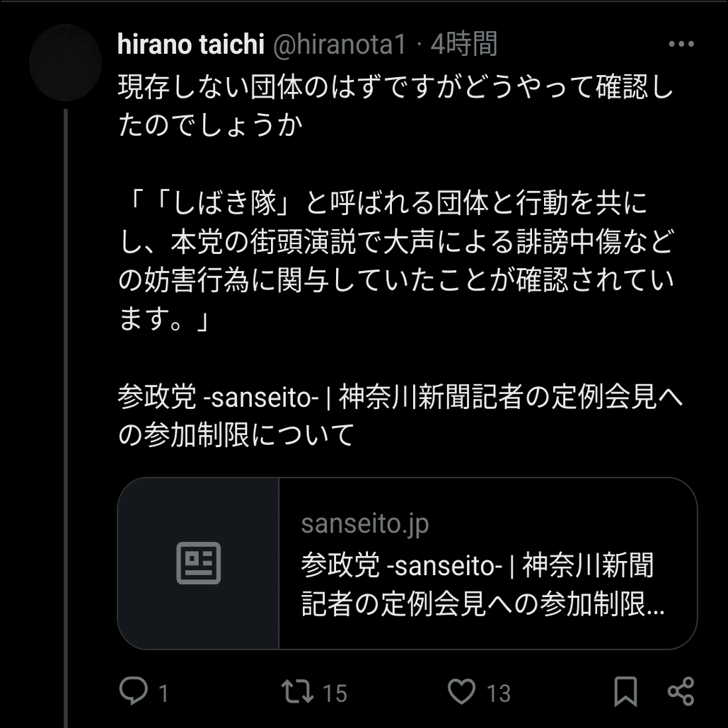Click the sanseito.jp domain in the card
Viewport: 728px width, 728px height.
(364, 524)
